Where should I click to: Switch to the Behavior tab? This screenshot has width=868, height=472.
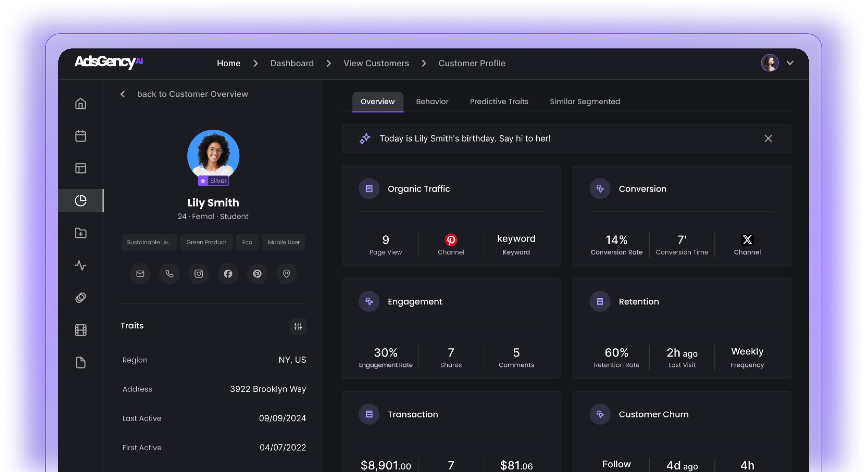(x=432, y=102)
